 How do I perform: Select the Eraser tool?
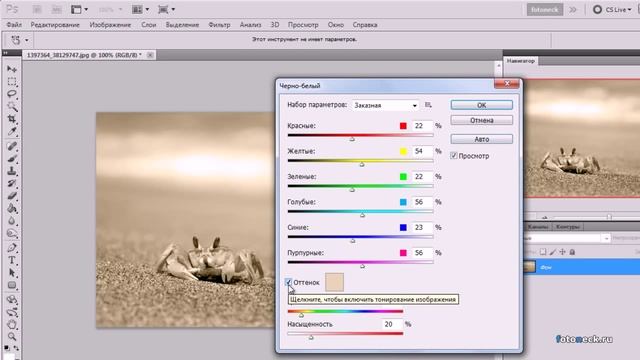click(12, 196)
